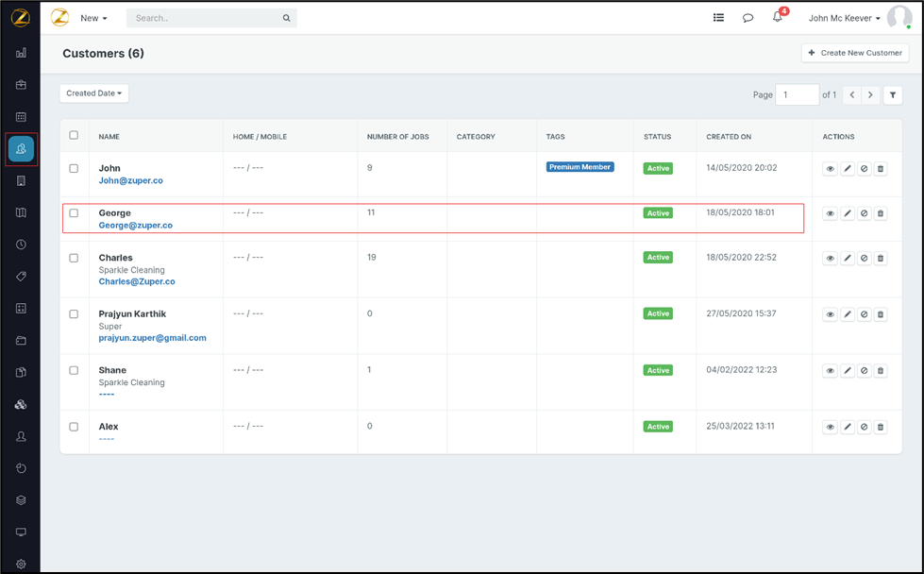Click the Create New Customer button
Viewport: 924px width, 574px height.
coord(855,53)
